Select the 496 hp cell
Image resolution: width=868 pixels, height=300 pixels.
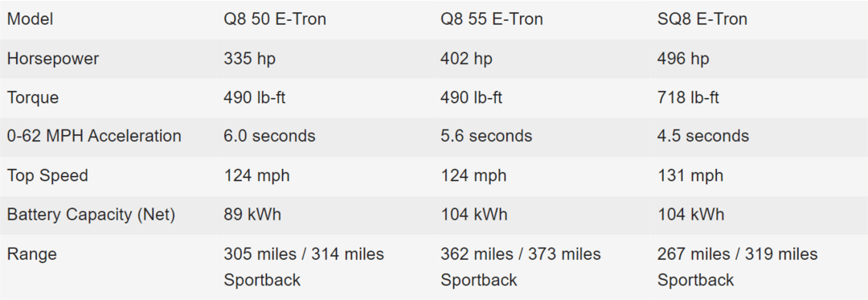pyautogui.click(x=682, y=59)
